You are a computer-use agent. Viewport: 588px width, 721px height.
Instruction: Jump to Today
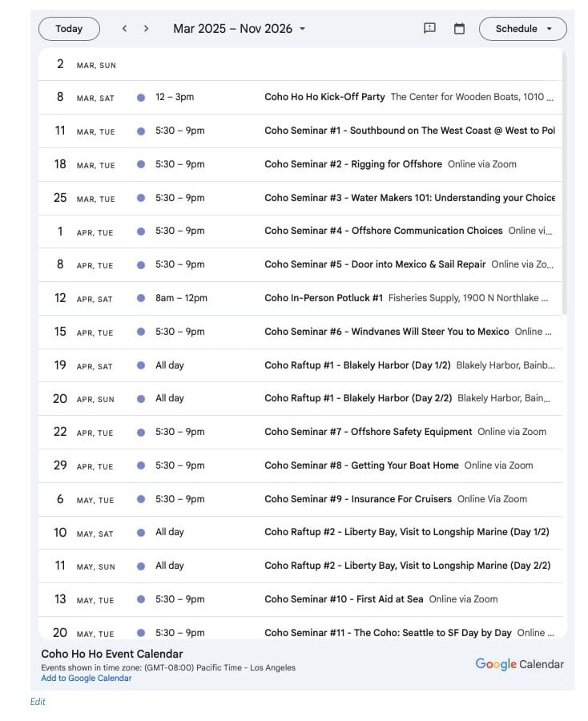tap(69, 29)
